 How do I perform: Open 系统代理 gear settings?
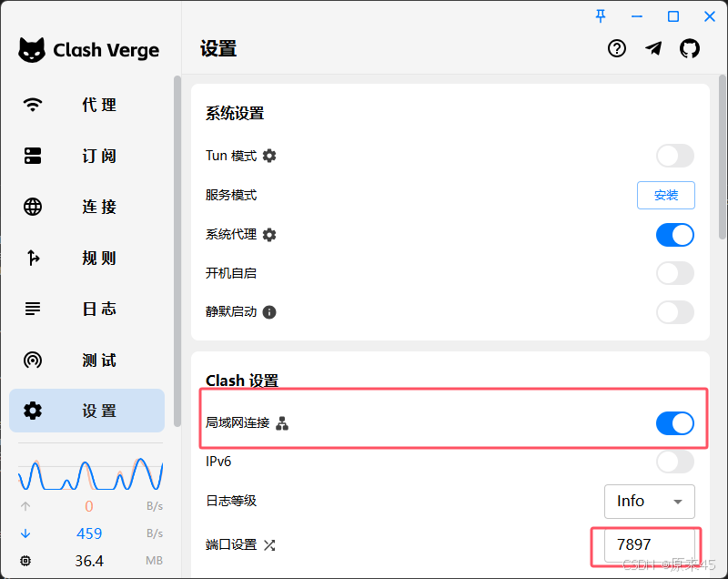click(x=269, y=235)
